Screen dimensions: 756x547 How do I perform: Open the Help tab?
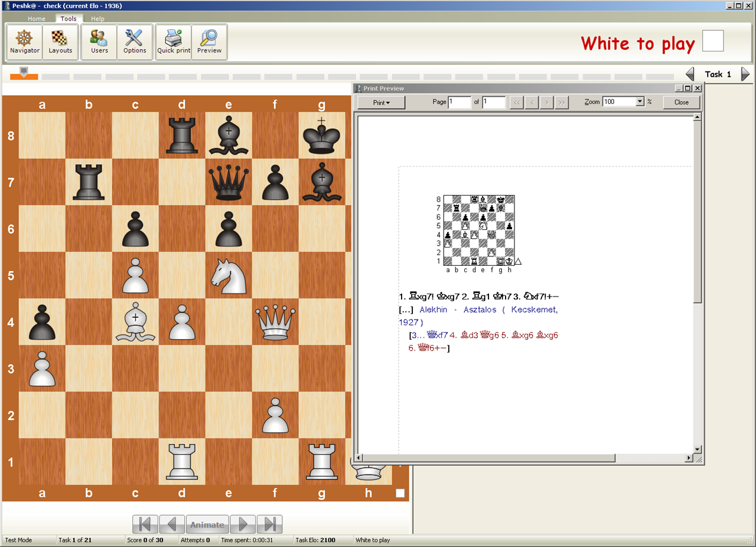[97, 19]
